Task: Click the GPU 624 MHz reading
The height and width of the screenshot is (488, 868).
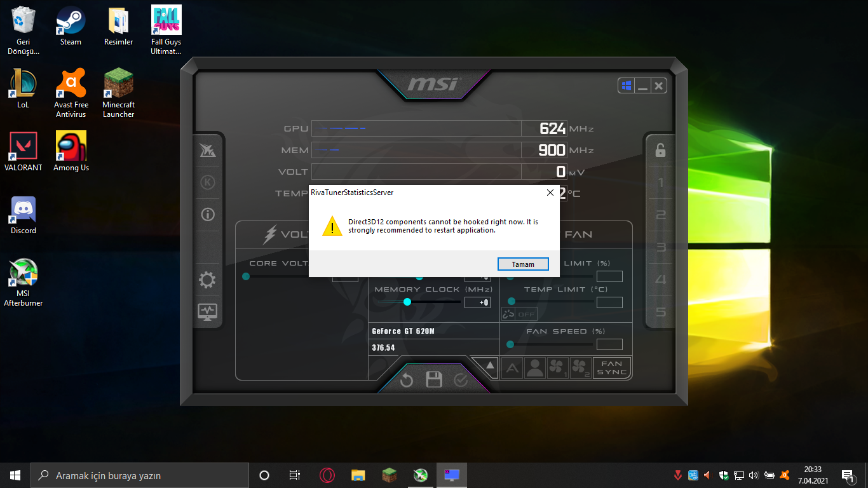Action: [x=553, y=128]
